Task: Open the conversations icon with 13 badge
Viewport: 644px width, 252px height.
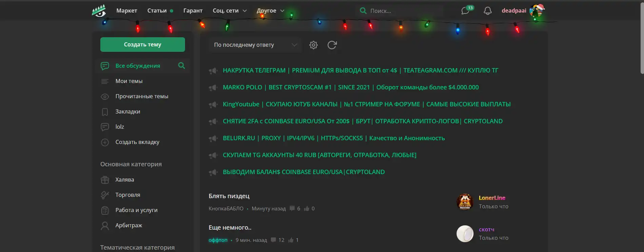Action: [466, 11]
